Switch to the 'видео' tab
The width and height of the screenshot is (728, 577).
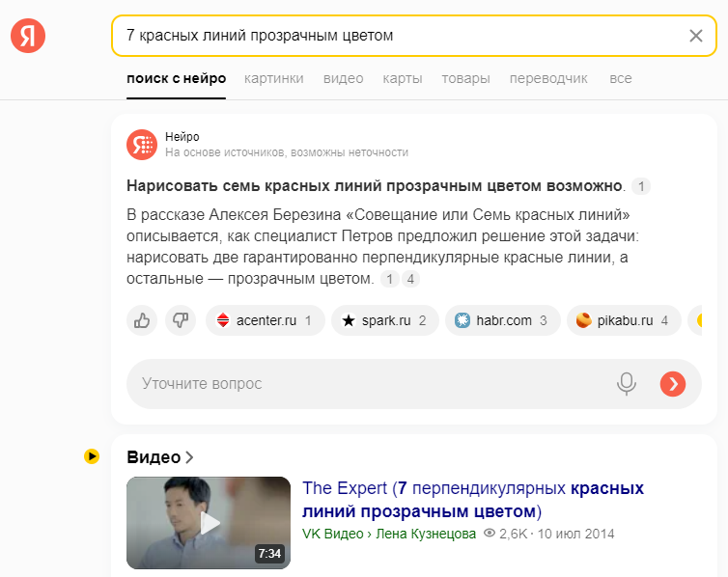[343, 78]
